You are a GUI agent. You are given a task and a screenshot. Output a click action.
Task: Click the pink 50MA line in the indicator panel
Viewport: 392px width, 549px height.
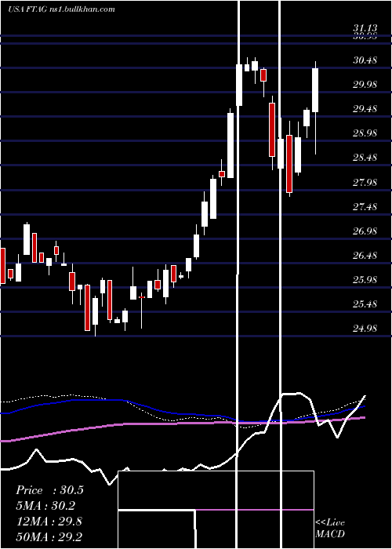[x=182, y=424]
